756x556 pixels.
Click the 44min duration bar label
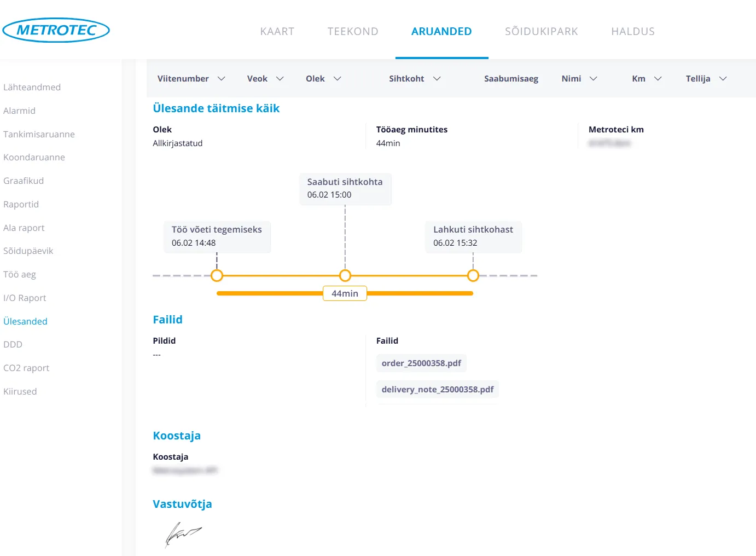tap(345, 293)
